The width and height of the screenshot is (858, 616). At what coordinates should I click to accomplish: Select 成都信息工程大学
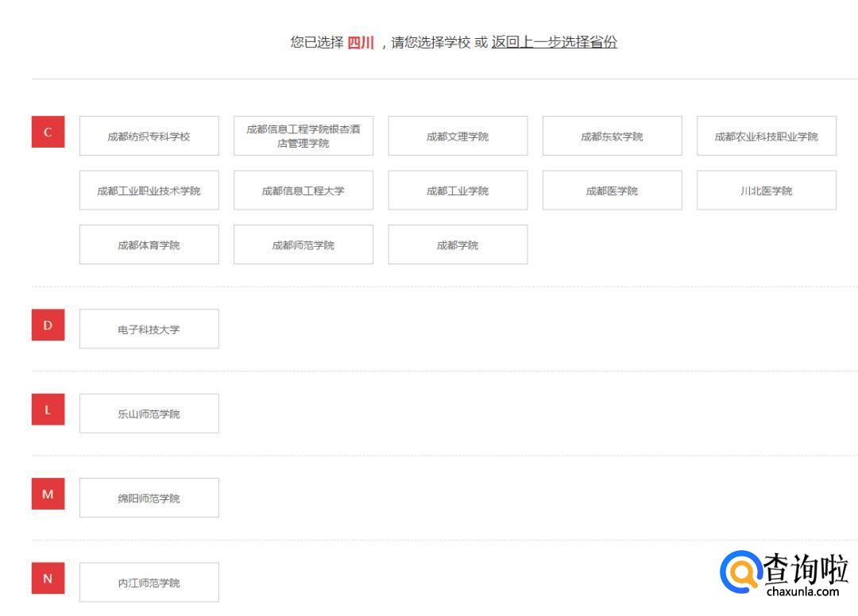point(303,191)
